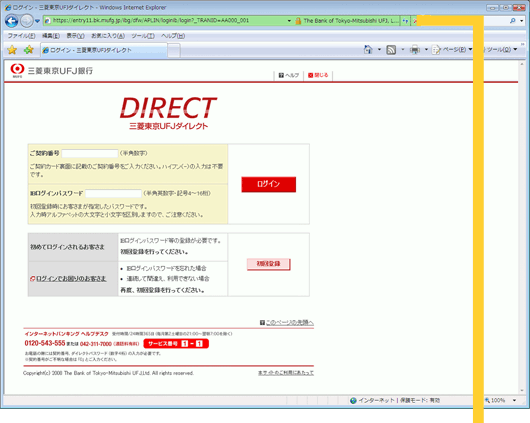Click the Copyright(c) 2008 footer text
The height and width of the screenshot is (423, 530).
108,373
